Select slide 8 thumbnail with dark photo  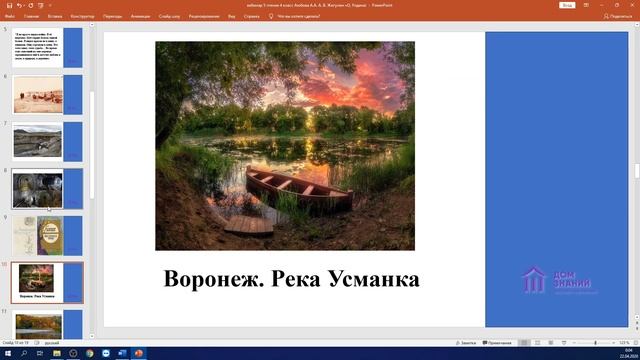point(47,189)
